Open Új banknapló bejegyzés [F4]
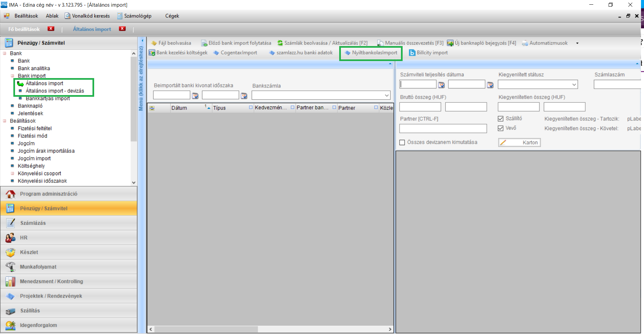 tap(482, 43)
